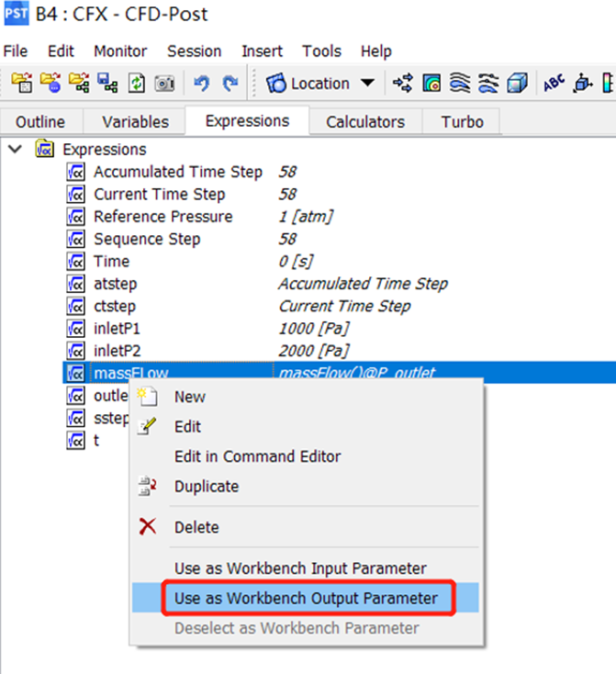Choose Delete in the context menu
616x674 pixels.
305,527
